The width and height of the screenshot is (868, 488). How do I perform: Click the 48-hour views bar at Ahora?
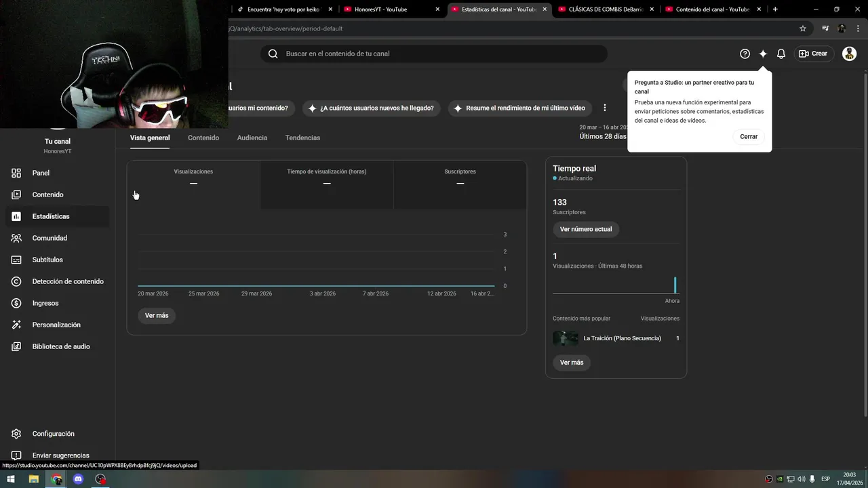pyautogui.click(x=675, y=285)
